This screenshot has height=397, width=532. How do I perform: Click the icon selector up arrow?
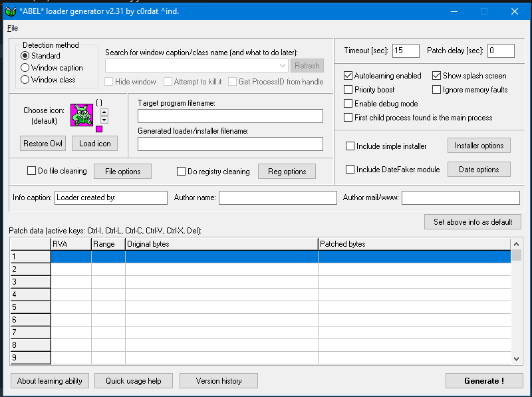tap(104, 111)
